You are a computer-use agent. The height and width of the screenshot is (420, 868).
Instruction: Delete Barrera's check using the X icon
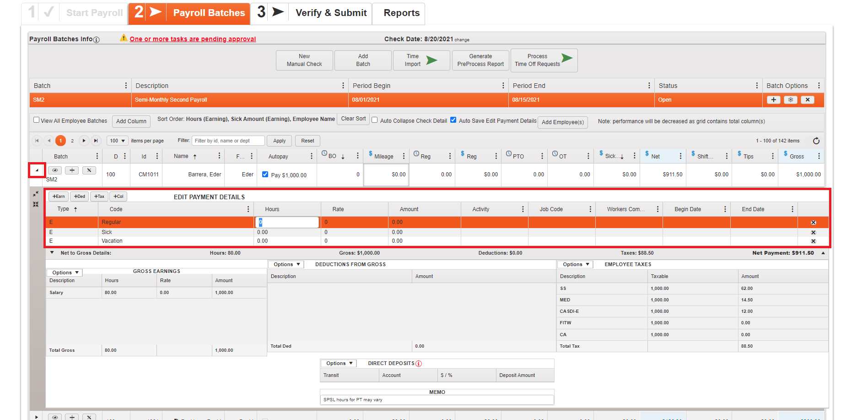click(89, 170)
